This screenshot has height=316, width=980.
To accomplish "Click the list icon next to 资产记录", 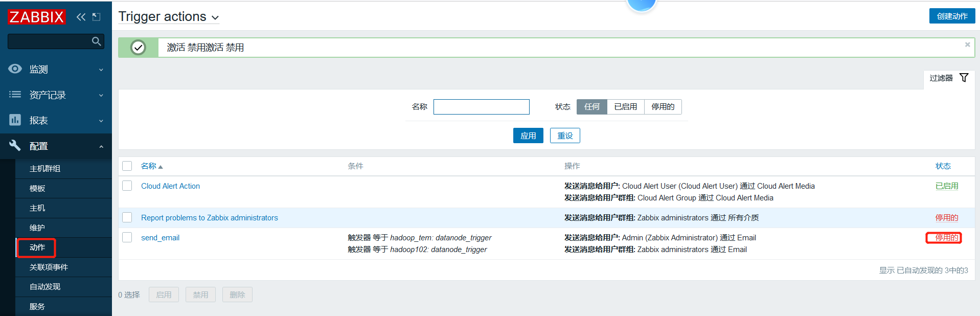I will click(15, 94).
